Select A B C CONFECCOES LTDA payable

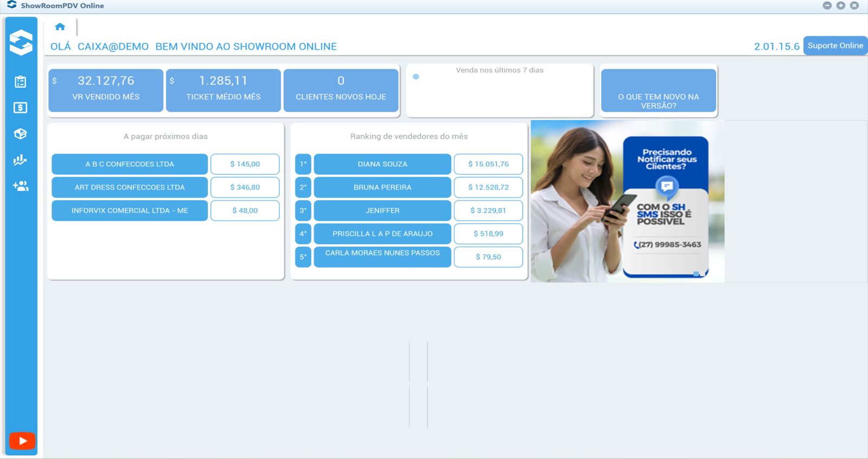point(130,164)
